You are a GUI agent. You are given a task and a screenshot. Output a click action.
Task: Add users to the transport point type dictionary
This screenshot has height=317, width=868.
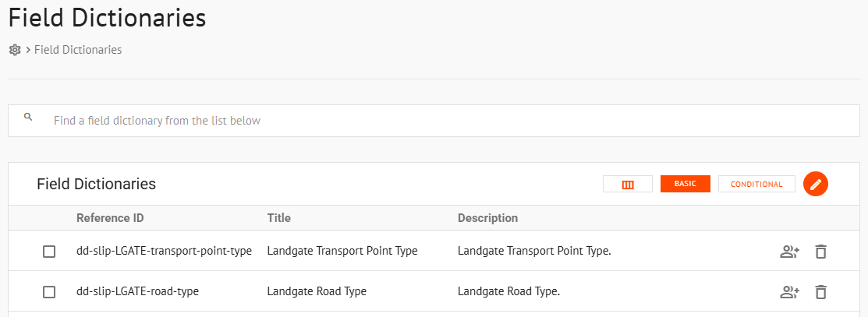click(789, 252)
